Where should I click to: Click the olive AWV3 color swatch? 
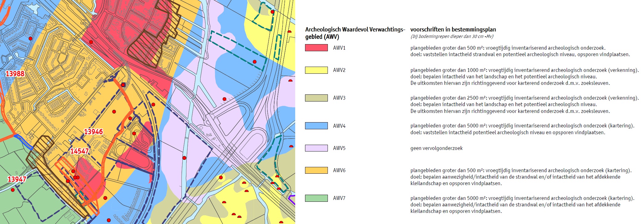click(316, 98)
